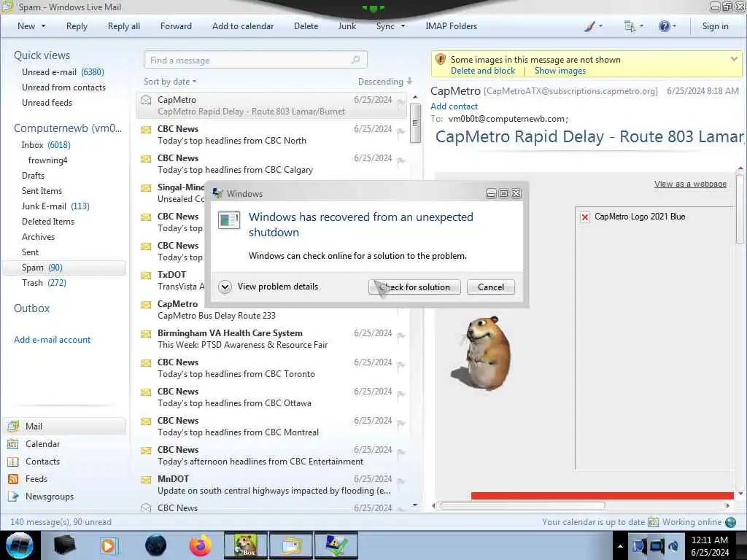This screenshot has width=747, height=560.
Task: Open the Sort by date dropdown
Action: click(170, 82)
